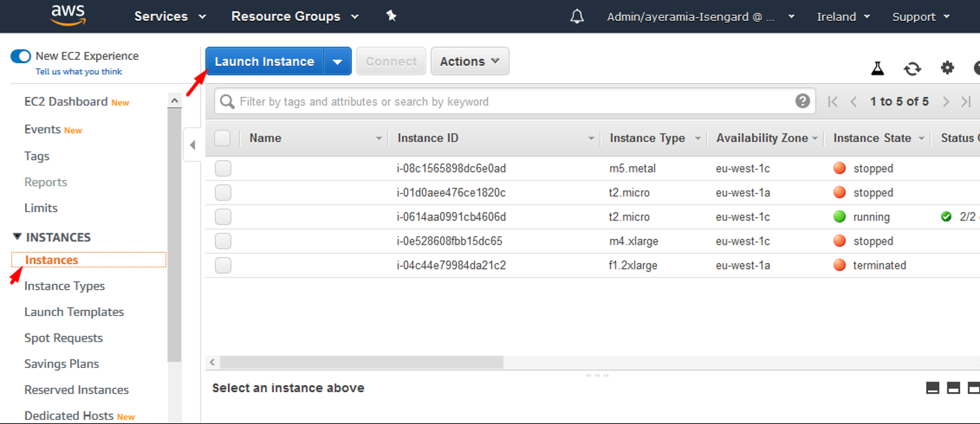Open the Support dropdown
This screenshot has width=980, height=424.
[x=920, y=17]
